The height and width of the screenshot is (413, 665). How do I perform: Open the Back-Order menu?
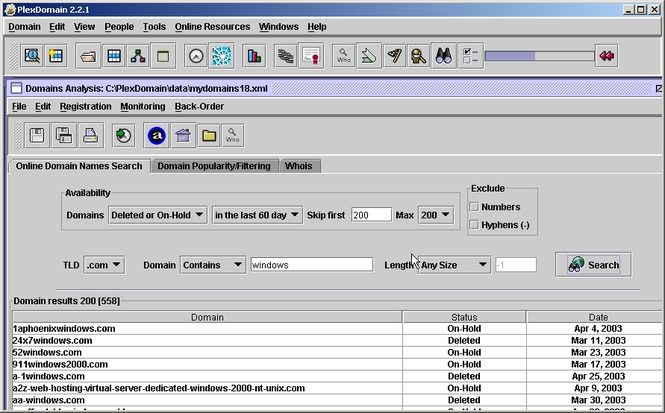click(x=199, y=106)
